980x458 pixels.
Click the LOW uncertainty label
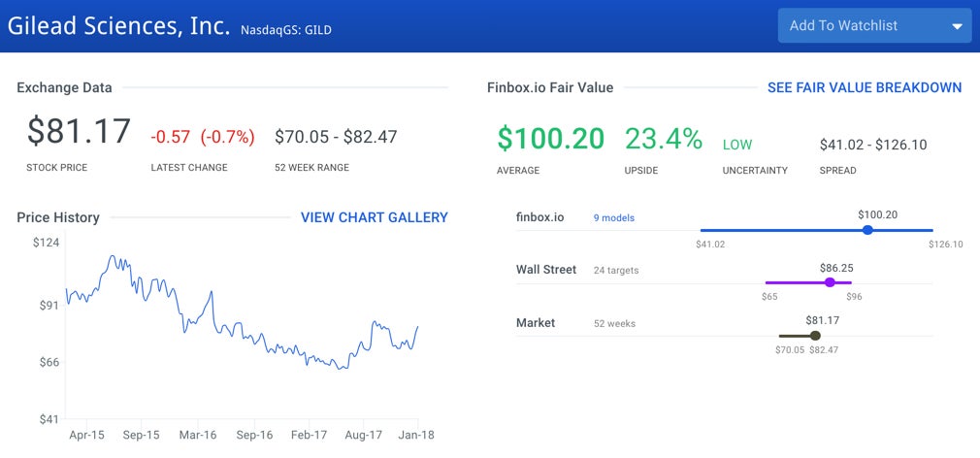[x=737, y=145]
